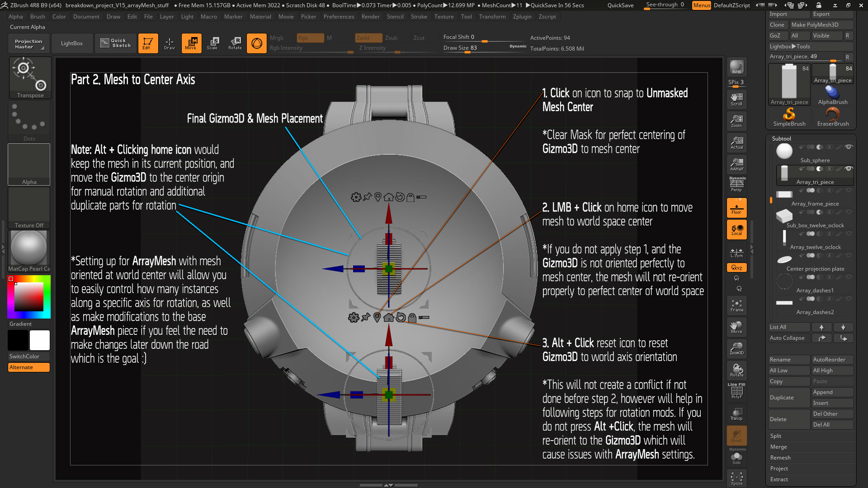Click the Zoom navigation icon
This screenshot has width=868, height=488.
[736, 121]
